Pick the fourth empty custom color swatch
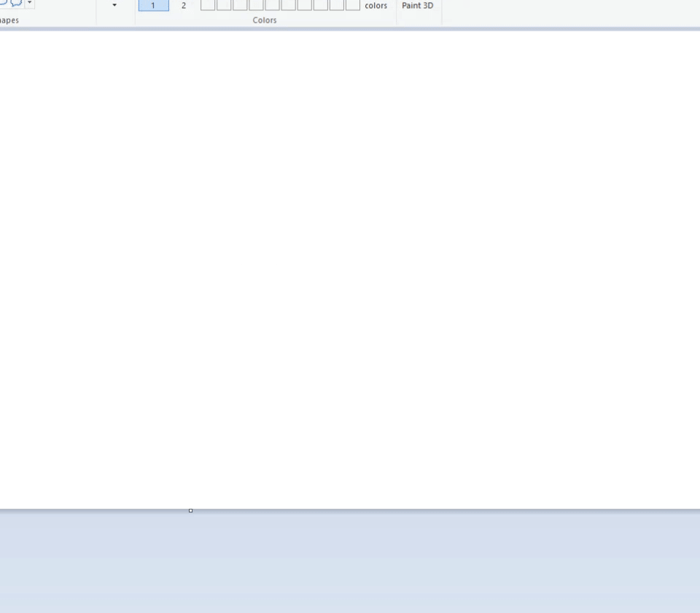This screenshot has width=700, height=613. (x=256, y=4)
